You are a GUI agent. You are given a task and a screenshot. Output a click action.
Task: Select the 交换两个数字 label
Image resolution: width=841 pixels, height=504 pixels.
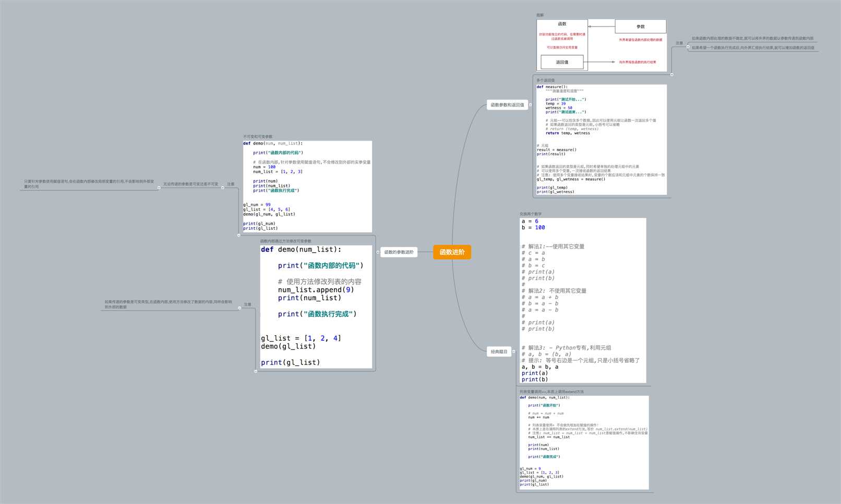531,214
